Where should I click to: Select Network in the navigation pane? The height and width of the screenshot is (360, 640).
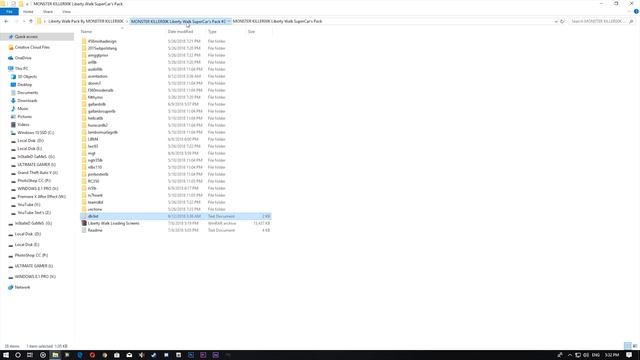[x=22, y=287]
